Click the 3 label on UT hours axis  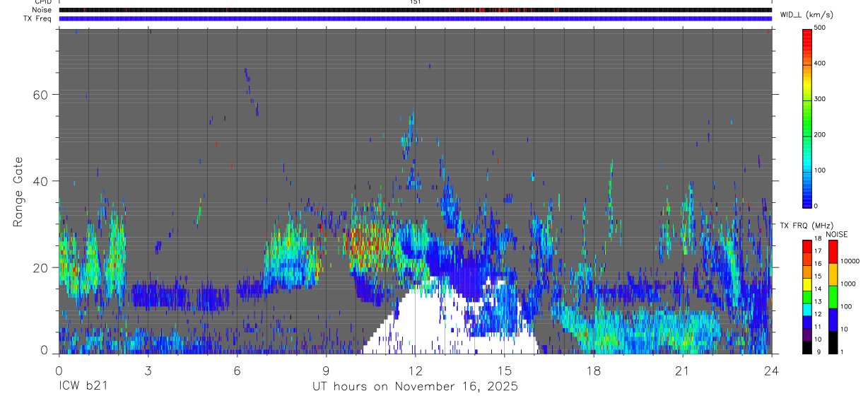148,371
